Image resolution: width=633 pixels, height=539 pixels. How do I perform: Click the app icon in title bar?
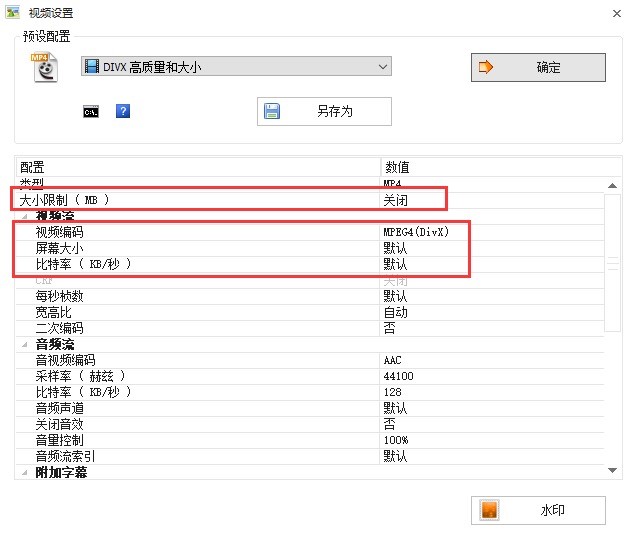(x=13, y=13)
